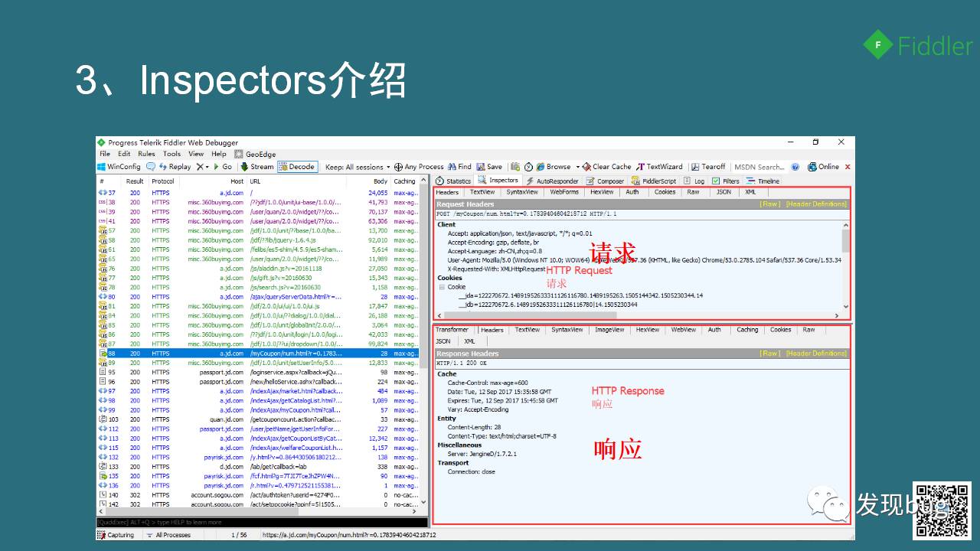This screenshot has height=551, width=980.
Task: Toggle Capturing in the status bar
Action: click(x=116, y=535)
